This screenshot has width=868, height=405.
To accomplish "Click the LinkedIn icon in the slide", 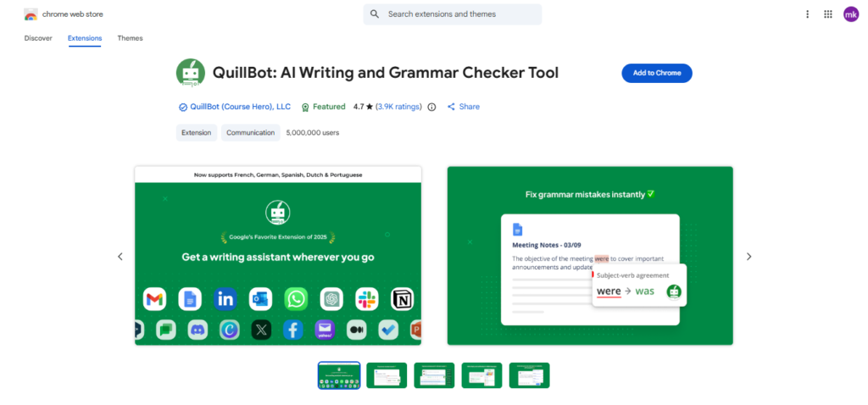I will pyautogui.click(x=225, y=299).
